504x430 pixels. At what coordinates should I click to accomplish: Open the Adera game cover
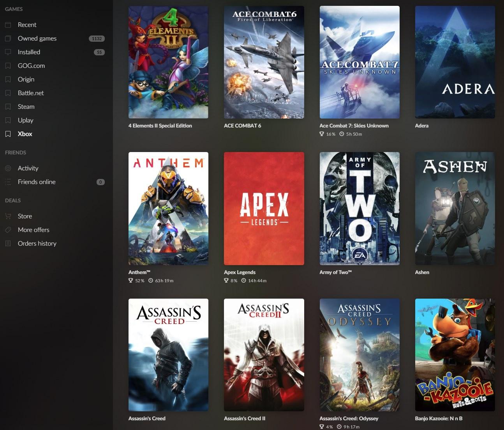click(x=455, y=62)
